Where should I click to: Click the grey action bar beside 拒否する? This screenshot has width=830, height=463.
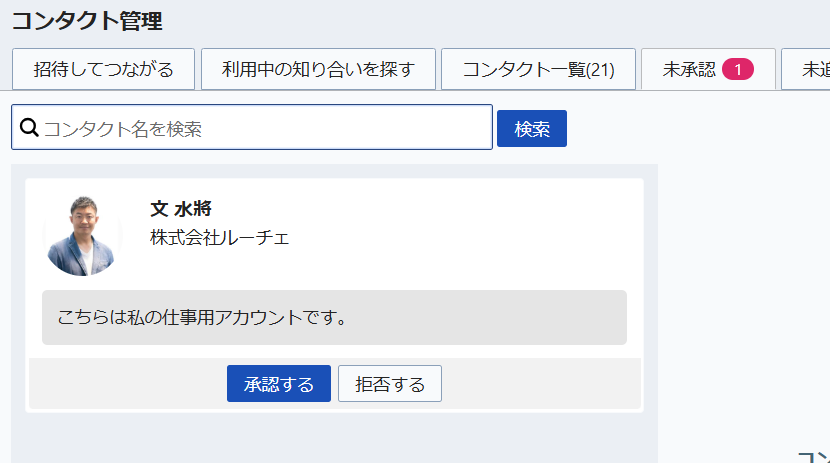[x=540, y=384]
